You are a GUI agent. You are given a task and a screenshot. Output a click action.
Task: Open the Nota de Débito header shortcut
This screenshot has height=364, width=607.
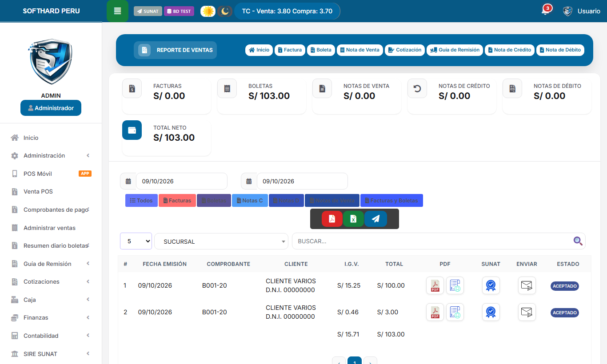click(560, 50)
